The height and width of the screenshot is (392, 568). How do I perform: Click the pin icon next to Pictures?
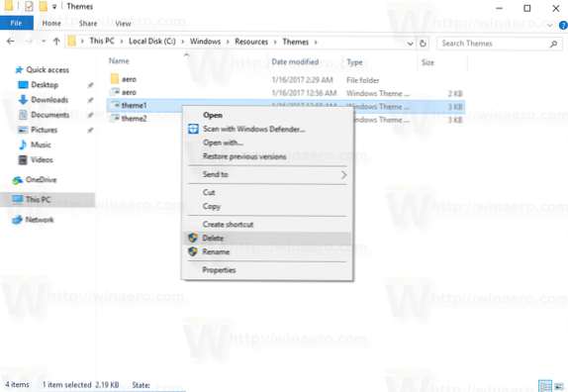click(90, 130)
